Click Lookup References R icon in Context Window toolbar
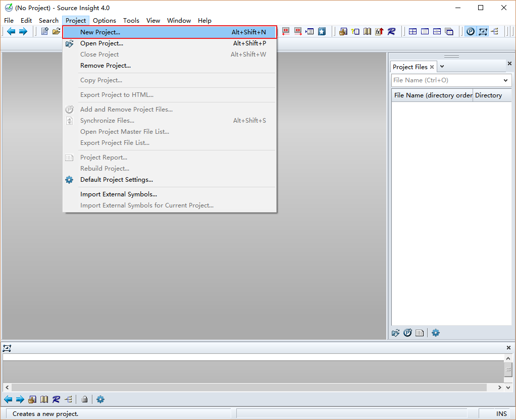 coord(56,400)
